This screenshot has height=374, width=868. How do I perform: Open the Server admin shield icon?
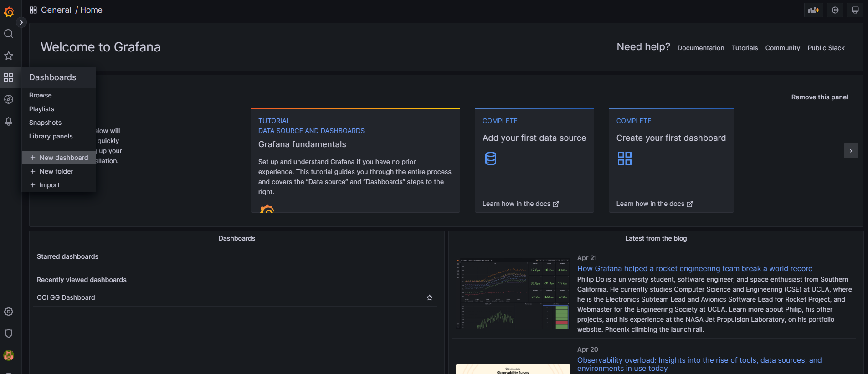(9, 333)
